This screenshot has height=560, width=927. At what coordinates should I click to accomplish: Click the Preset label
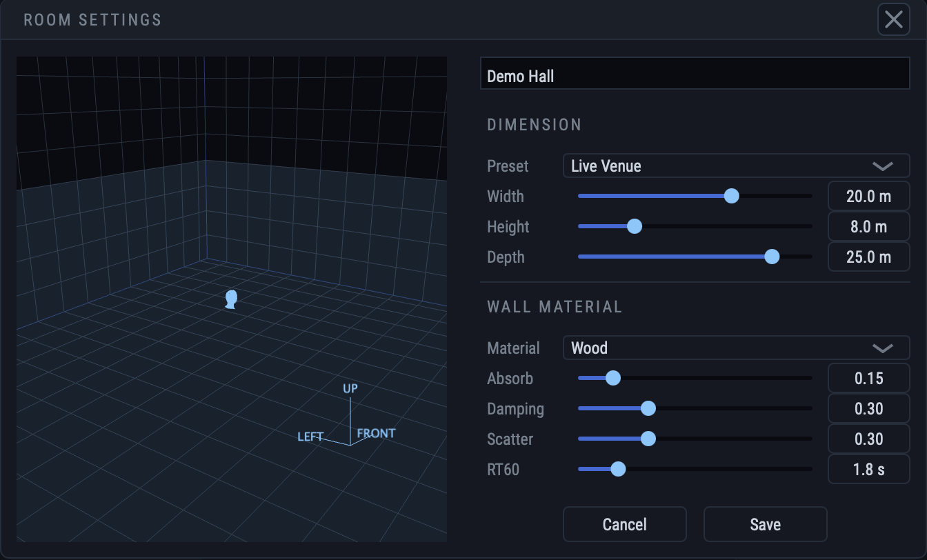tap(508, 166)
